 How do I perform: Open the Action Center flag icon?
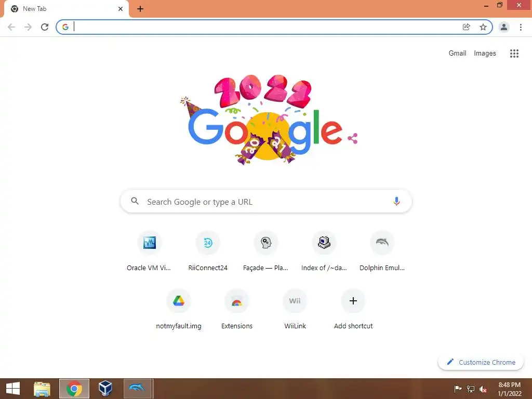point(458,389)
